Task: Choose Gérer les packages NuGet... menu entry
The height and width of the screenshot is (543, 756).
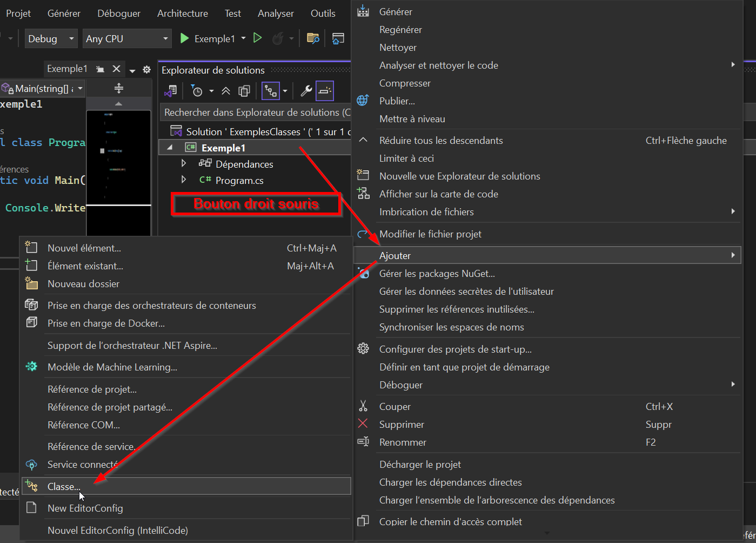Action: tap(437, 274)
